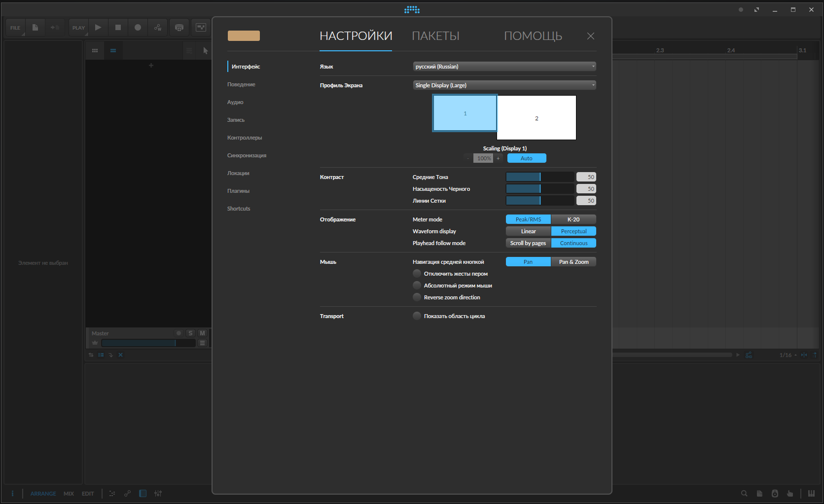The height and width of the screenshot is (504, 824).
Task: Toggle the 'Показать область цикла' option
Action: coord(417,316)
